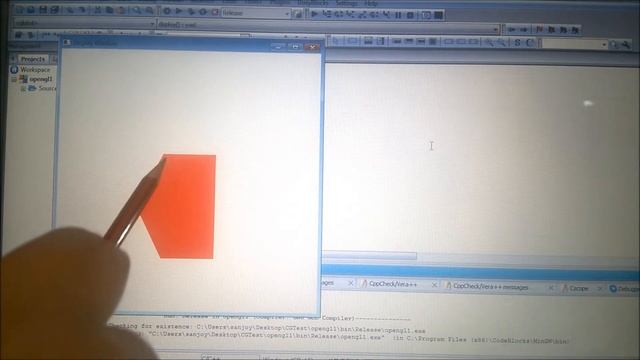Viewport: 640px width, 360px height.
Task: Click the Open file toolbar icon
Action: (x=31, y=9)
